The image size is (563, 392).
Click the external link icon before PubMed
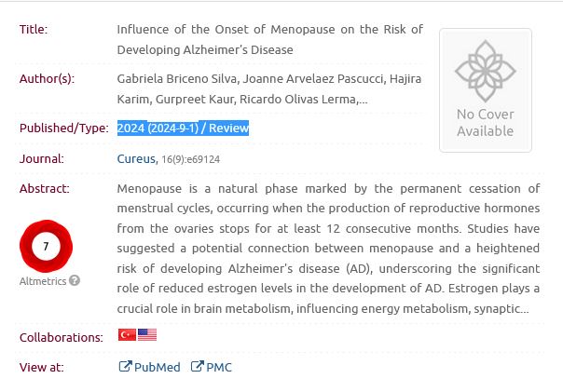125,367
